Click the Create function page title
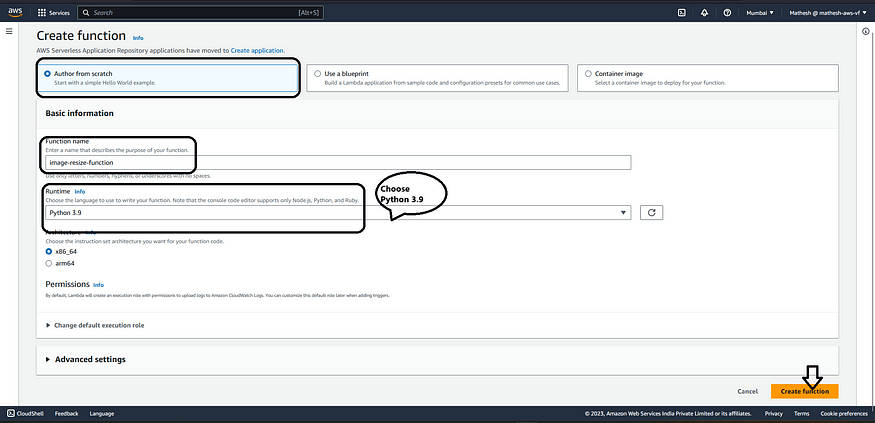 pyautogui.click(x=81, y=36)
